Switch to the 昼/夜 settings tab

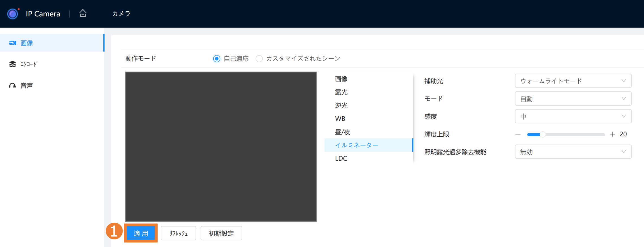pos(342,132)
